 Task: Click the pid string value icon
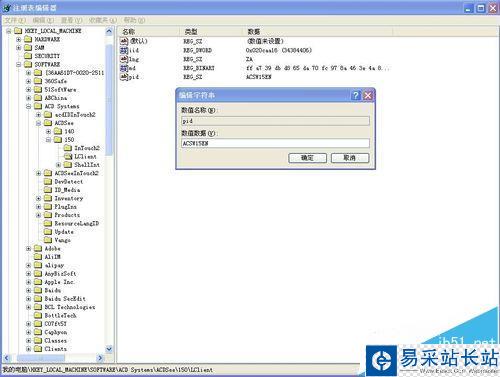(124, 77)
